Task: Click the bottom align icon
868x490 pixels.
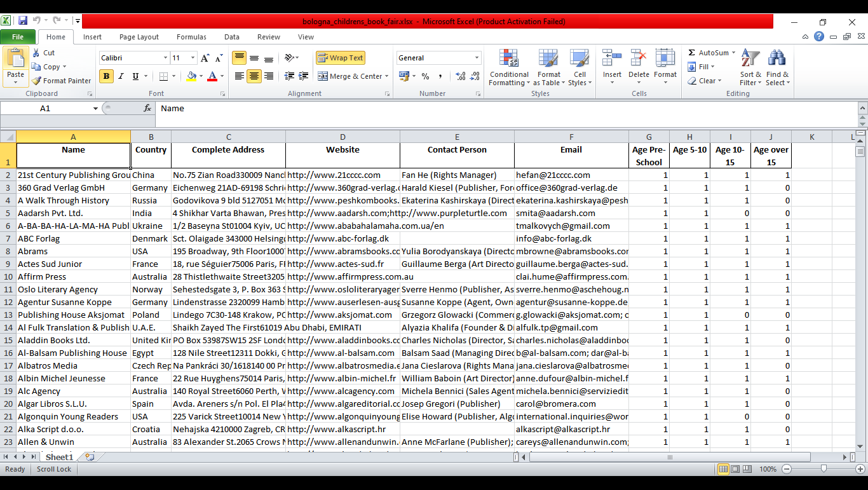Action: click(x=269, y=58)
